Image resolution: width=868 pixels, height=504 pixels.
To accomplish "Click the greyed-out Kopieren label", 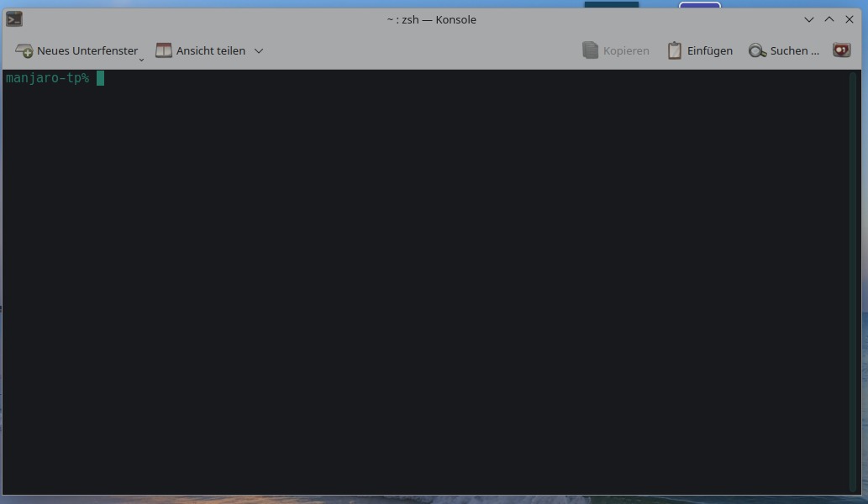I will click(626, 51).
